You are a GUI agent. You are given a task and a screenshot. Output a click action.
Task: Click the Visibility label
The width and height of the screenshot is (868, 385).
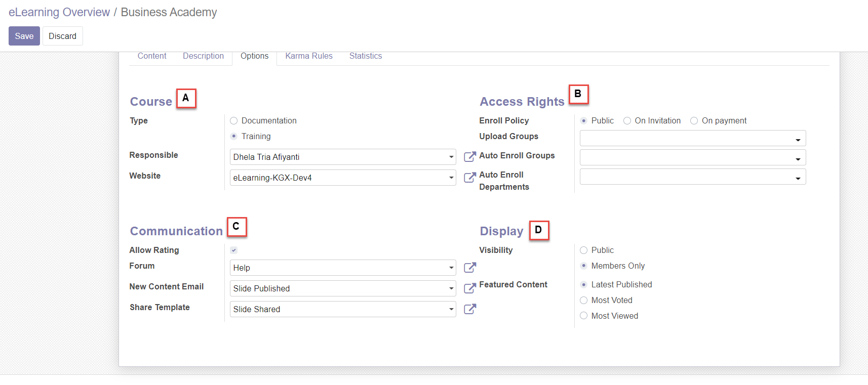point(496,250)
